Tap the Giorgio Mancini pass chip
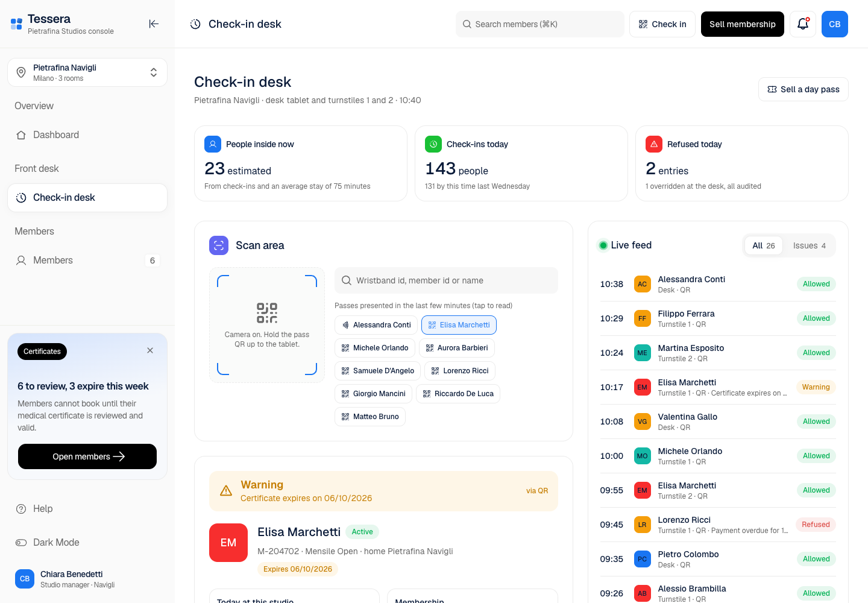Screen dimensions: 868x603 pos(373,394)
